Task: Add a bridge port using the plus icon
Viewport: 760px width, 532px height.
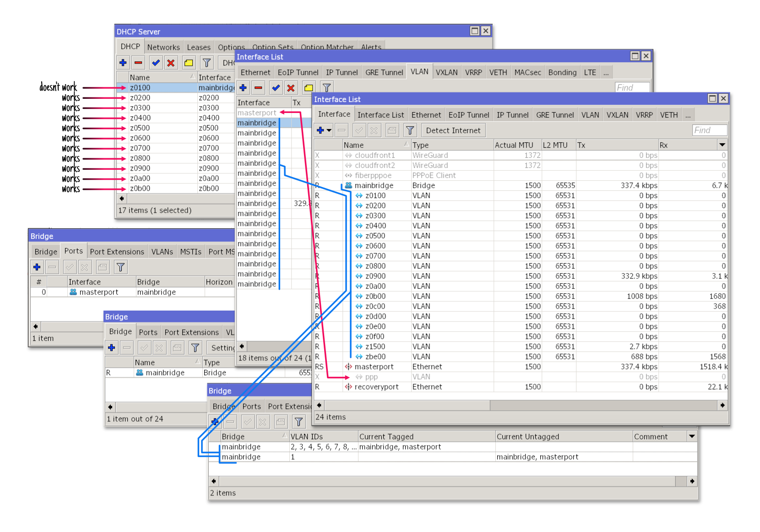Action: tap(37, 267)
